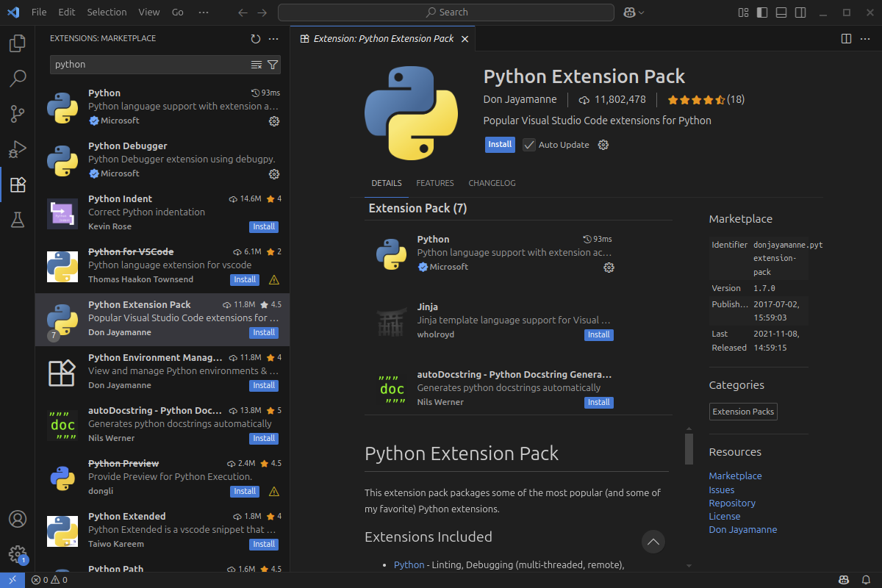This screenshot has width=882, height=588.
Task: Open Customize Layout icon
Action: (x=743, y=12)
